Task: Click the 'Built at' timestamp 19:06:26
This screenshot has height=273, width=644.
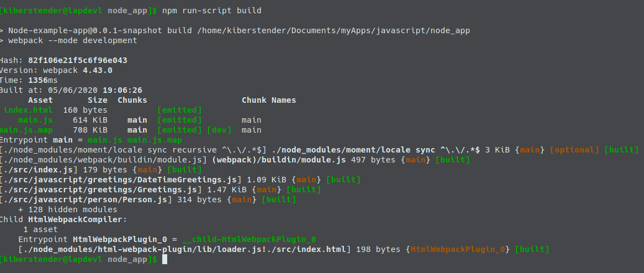Action: tap(122, 90)
